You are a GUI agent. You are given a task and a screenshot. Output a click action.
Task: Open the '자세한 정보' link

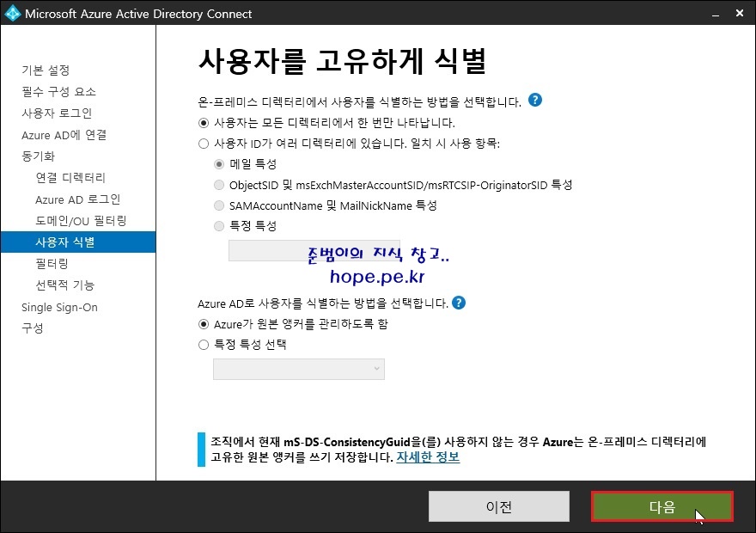pos(428,456)
